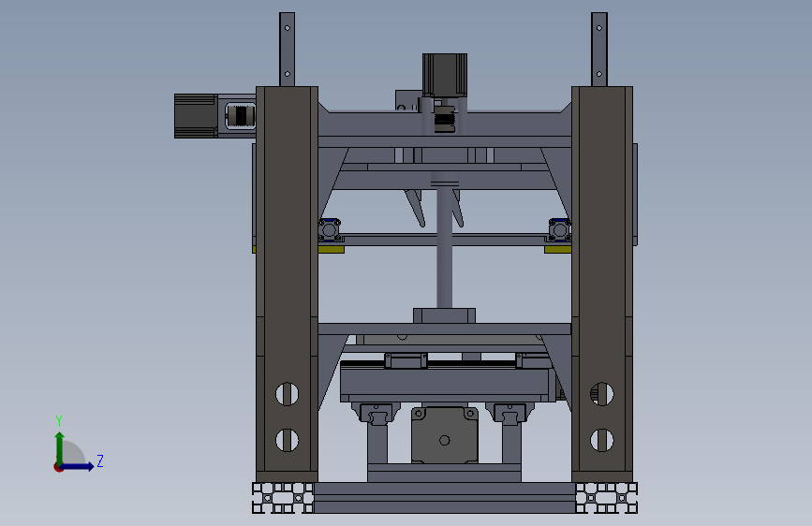Image resolution: width=812 pixels, height=526 pixels.
Task: Select the left yellow pad under crossbar
Action: [x=331, y=250]
